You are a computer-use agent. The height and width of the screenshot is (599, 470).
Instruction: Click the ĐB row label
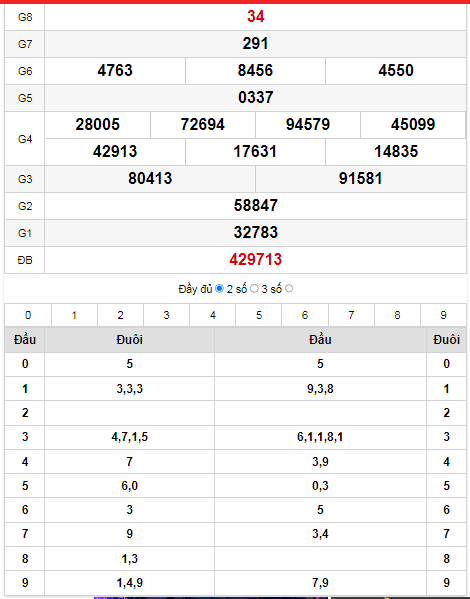tap(25, 261)
